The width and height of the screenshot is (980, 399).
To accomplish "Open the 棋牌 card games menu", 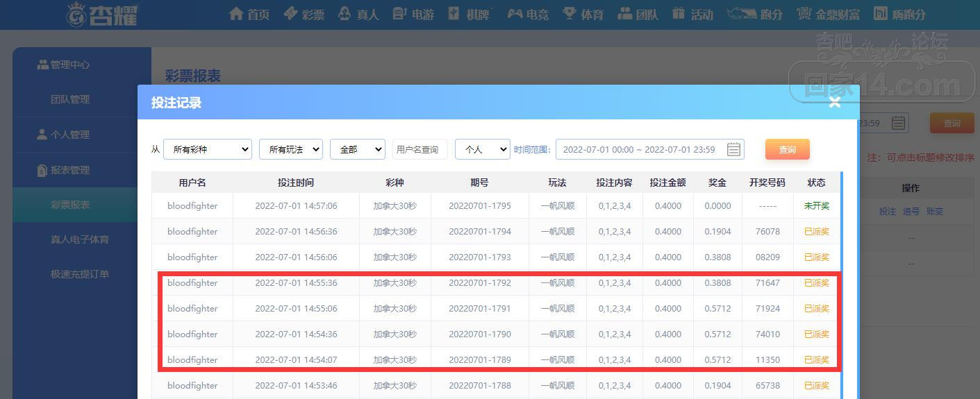I will [x=467, y=14].
